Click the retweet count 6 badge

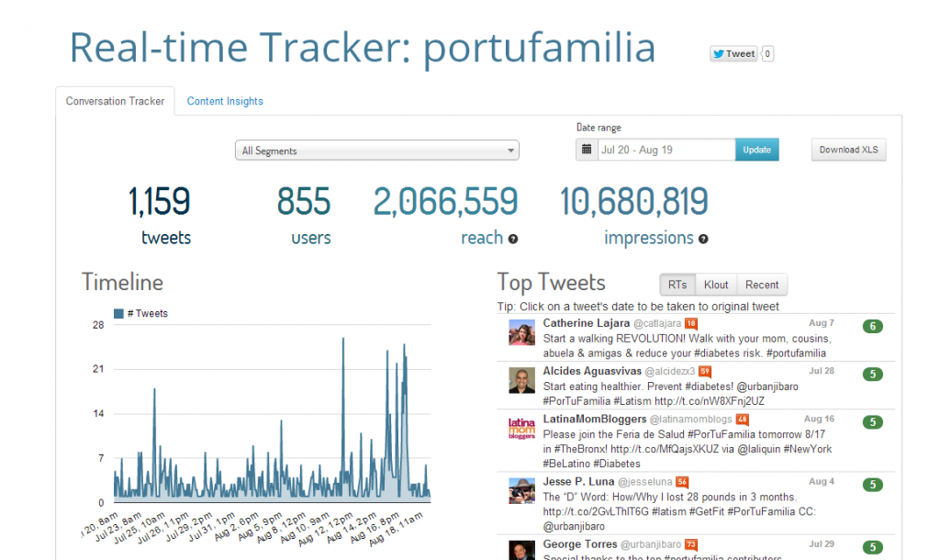[873, 326]
